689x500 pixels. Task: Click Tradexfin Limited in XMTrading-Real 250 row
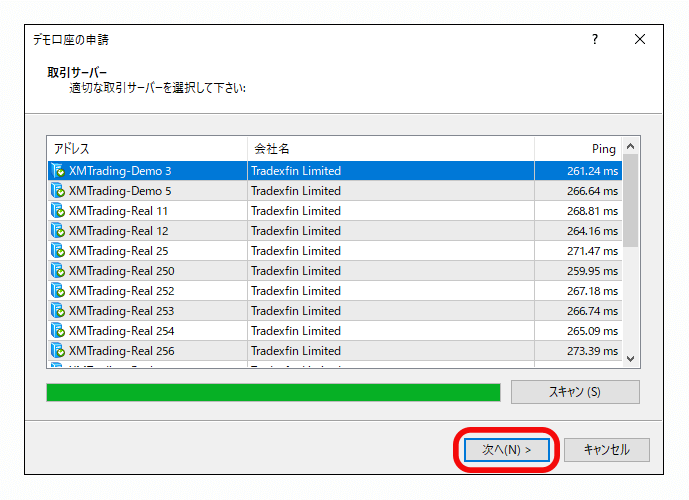[296, 271]
